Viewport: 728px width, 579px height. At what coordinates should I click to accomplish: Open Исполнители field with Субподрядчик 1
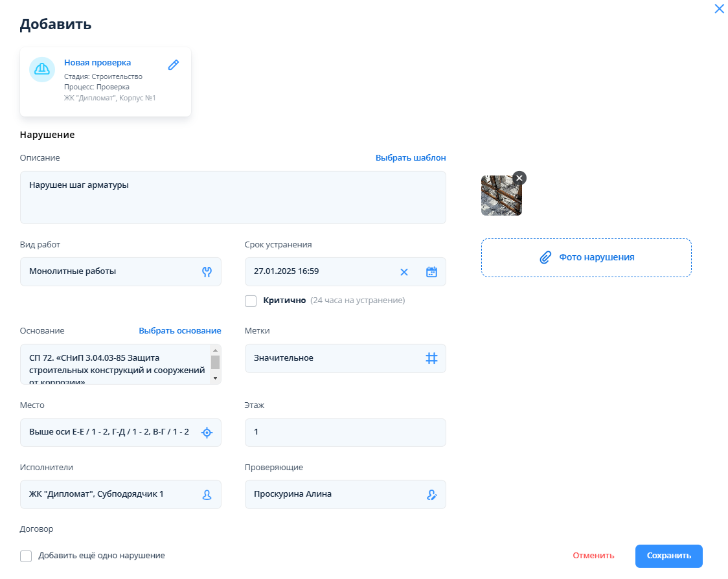[110, 495]
